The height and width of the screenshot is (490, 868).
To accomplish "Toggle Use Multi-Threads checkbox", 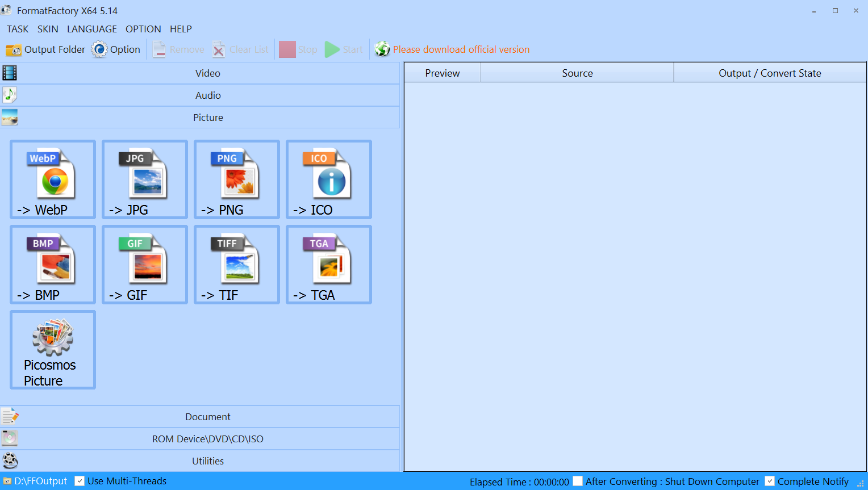I will (80, 481).
